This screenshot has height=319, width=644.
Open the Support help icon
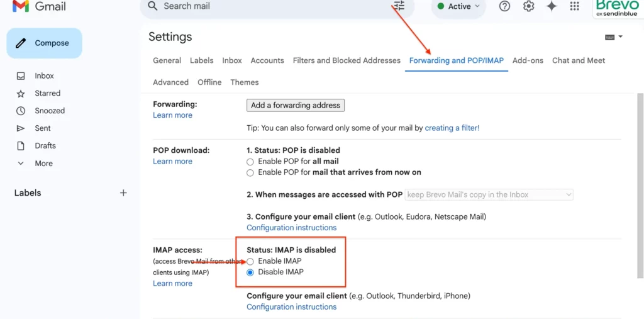[x=504, y=6]
